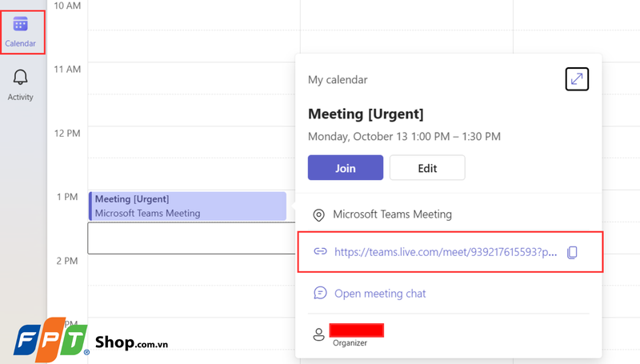Click the location pin icon
This screenshot has width=640, height=364.
click(x=318, y=215)
